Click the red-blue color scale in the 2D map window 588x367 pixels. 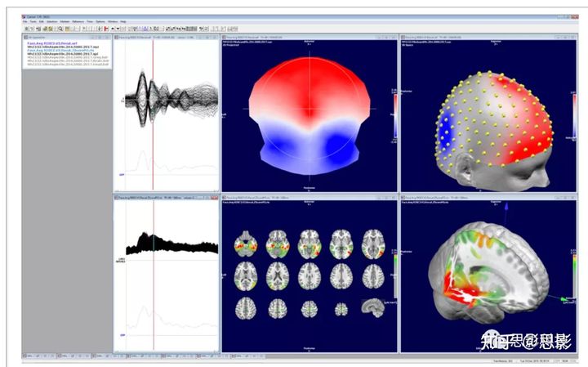[395, 115]
